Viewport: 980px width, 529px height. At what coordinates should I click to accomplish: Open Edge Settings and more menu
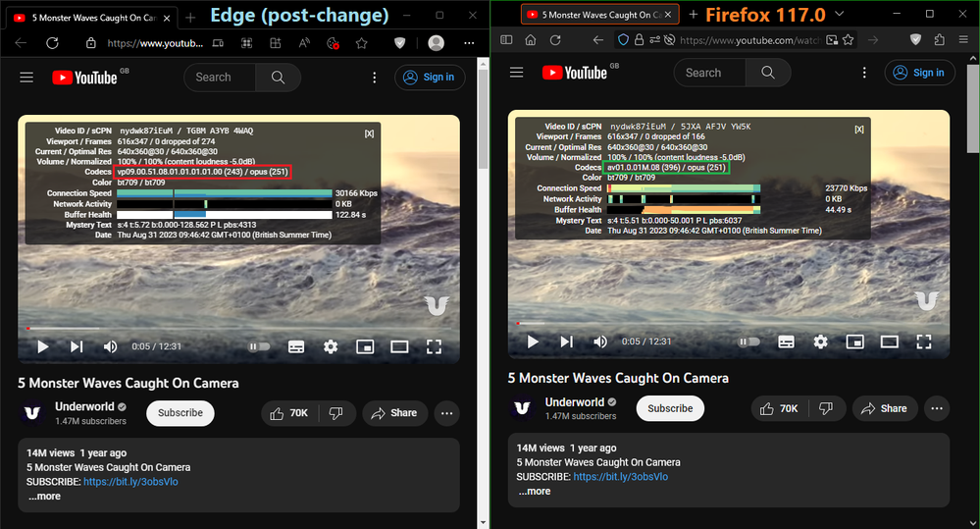click(469, 43)
